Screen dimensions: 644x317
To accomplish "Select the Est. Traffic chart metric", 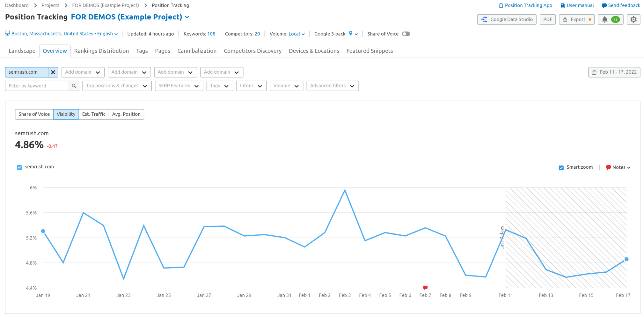I will [94, 114].
